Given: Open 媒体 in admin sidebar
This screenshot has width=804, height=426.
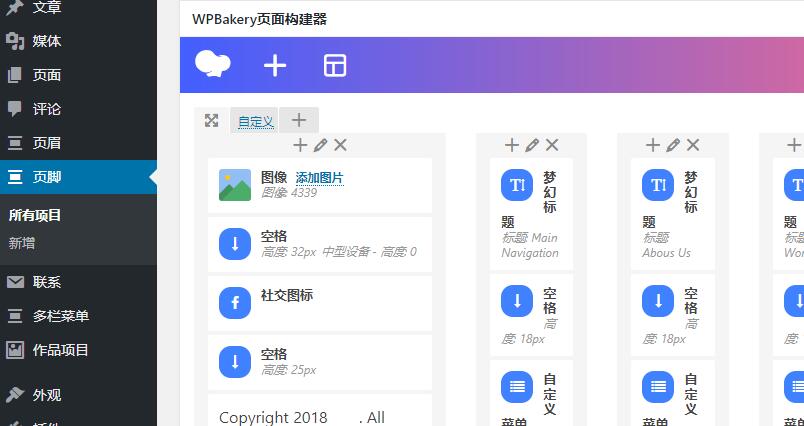Looking at the screenshot, I should (78, 41).
